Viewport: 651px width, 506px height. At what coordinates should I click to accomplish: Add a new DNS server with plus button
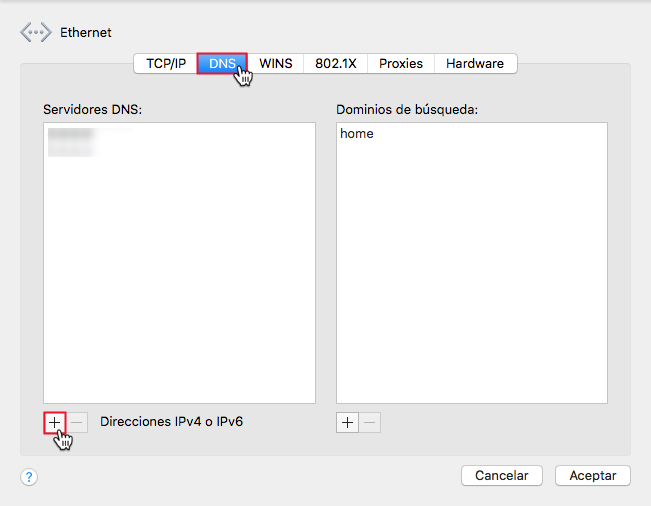[54, 423]
